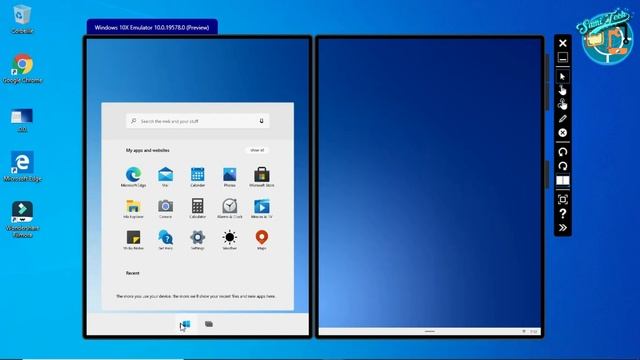
Task: Click the circled X clear tool in toolbar
Action: [x=562, y=133]
